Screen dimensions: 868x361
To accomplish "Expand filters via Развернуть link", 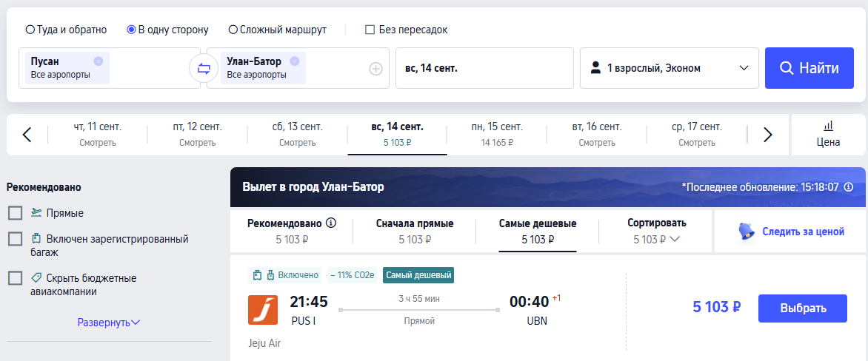I will (x=109, y=323).
